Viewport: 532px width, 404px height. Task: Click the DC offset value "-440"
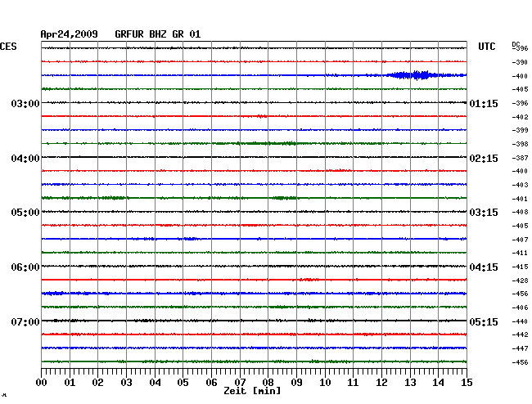[520, 321]
